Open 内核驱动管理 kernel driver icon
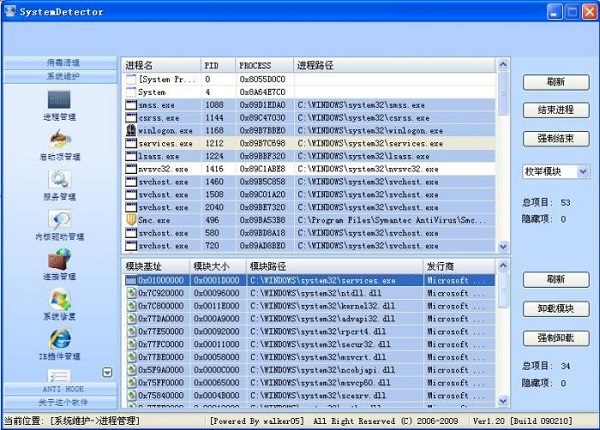Image resolution: width=600 pixels, height=430 pixels. pyautogui.click(x=59, y=221)
